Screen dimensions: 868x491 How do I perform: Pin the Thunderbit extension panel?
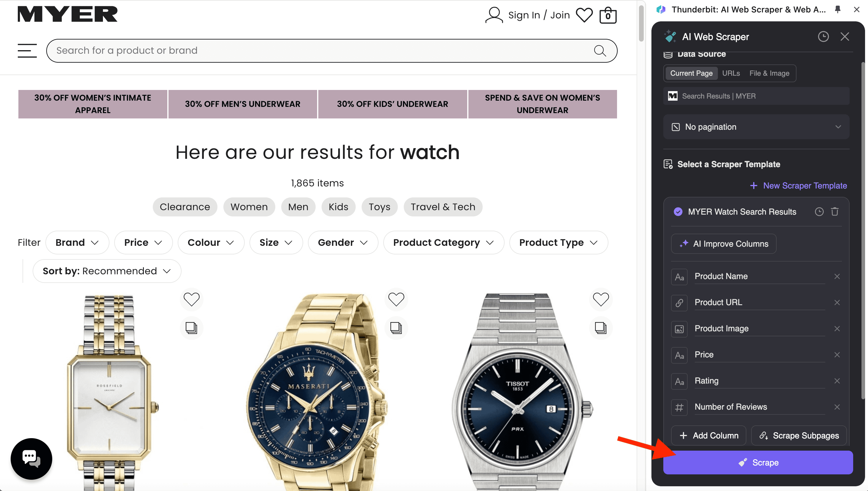point(837,9)
